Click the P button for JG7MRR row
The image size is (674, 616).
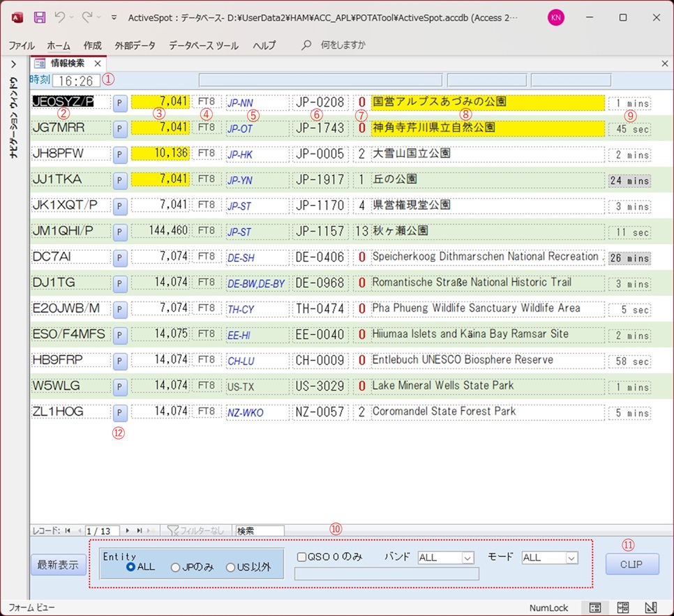[x=120, y=129]
